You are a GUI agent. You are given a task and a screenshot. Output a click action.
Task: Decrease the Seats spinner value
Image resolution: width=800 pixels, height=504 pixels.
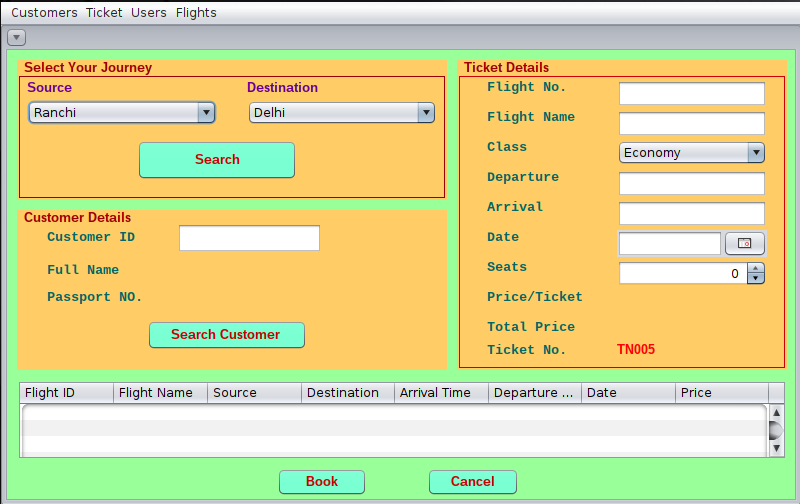point(756,279)
